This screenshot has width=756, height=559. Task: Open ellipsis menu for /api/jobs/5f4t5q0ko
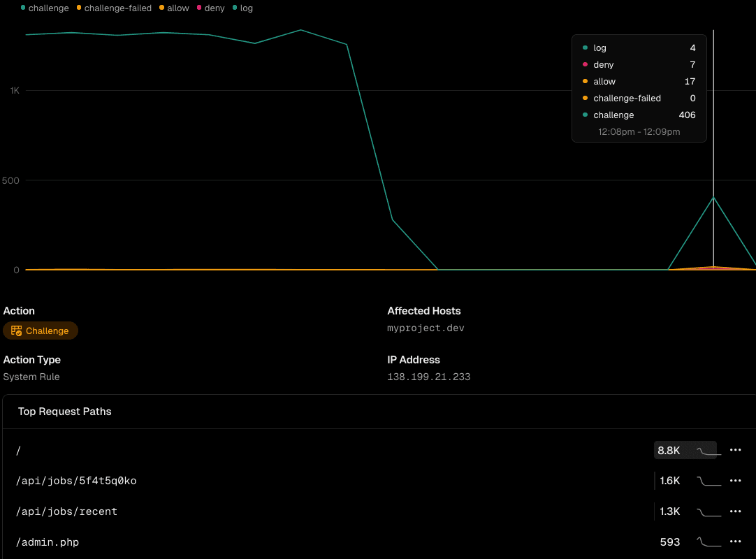735,481
